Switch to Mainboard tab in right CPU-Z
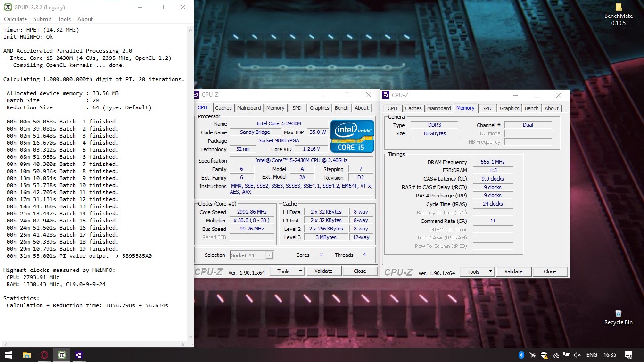This screenshot has height=362, width=644. (439, 108)
